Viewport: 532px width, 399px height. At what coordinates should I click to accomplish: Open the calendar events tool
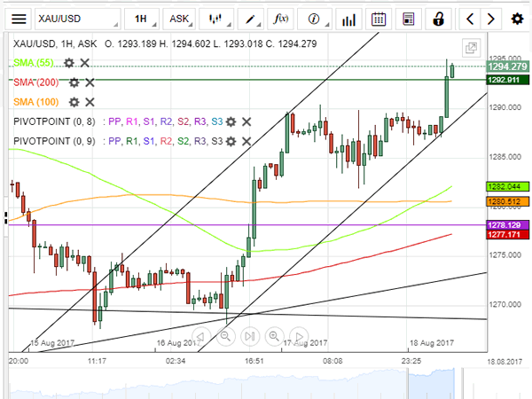(379, 18)
